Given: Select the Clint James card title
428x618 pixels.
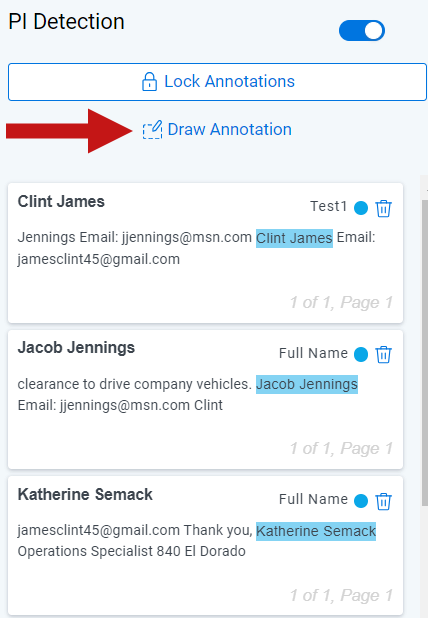Looking at the screenshot, I should [61, 201].
